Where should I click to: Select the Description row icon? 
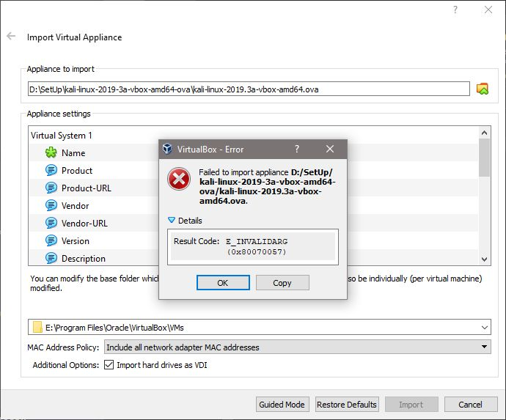pos(51,258)
